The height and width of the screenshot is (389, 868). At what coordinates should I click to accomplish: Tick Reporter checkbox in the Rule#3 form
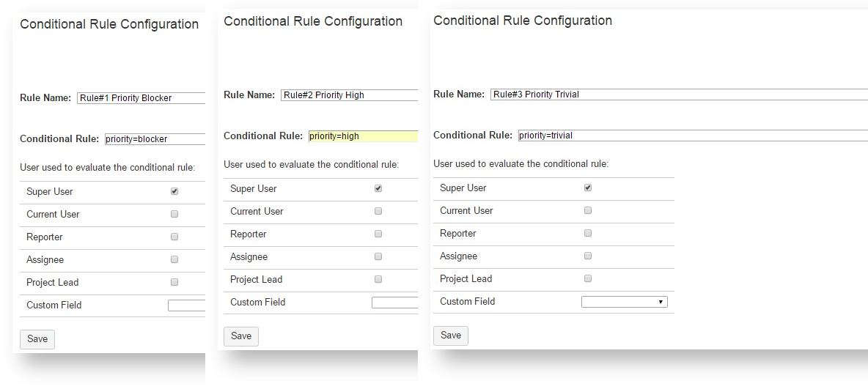pyautogui.click(x=588, y=233)
